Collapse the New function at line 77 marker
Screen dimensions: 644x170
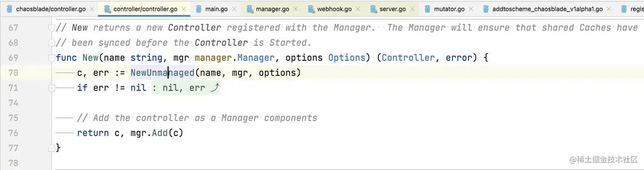click(x=52, y=147)
